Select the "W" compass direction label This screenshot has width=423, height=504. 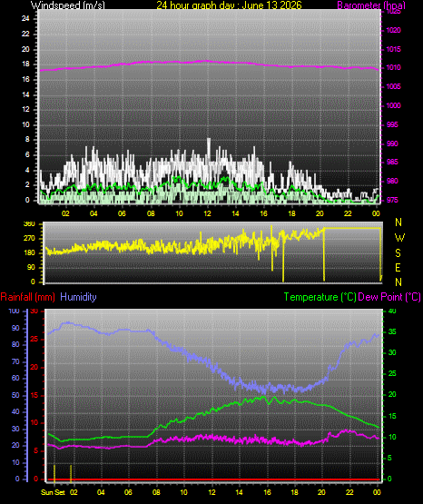[399, 238]
